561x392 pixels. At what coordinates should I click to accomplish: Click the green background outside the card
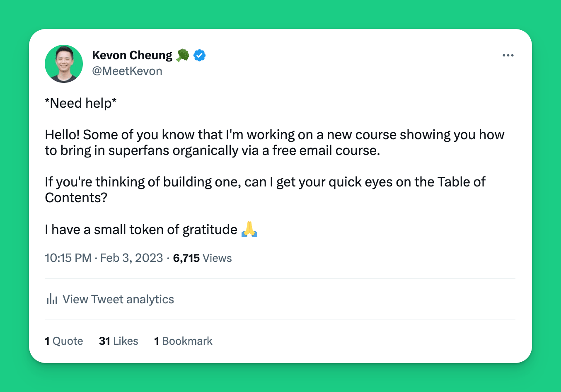click(280, 12)
